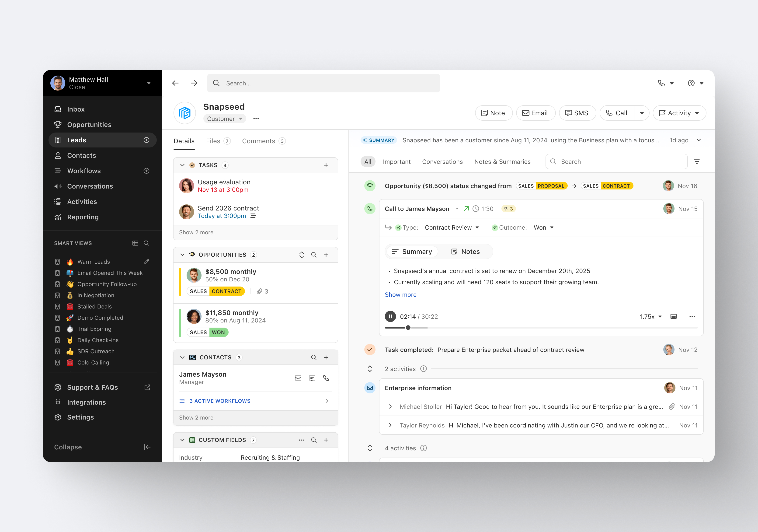Click the help question mark icon
Image resolution: width=758 pixels, height=532 pixels.
(x=691, y=83)
